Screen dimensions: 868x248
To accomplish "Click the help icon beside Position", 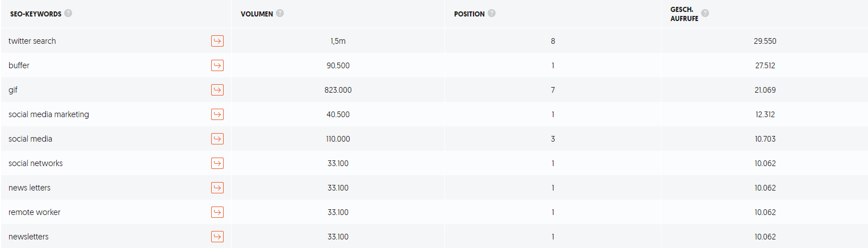I will 492,13.
